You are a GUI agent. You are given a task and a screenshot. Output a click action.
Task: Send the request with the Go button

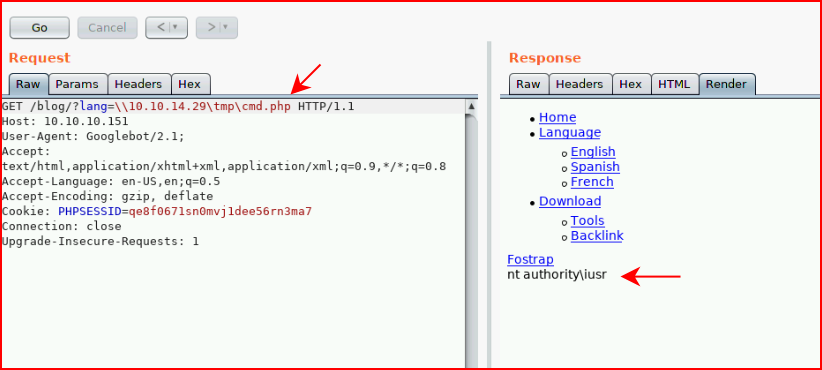(x=39, y=28)
